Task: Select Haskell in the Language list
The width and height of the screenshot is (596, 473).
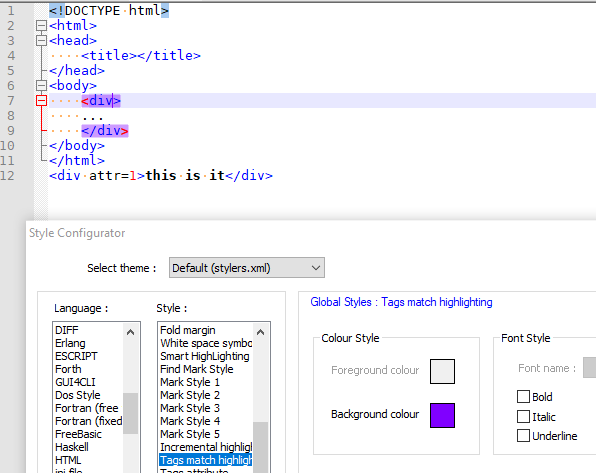Action: point(89,447)
